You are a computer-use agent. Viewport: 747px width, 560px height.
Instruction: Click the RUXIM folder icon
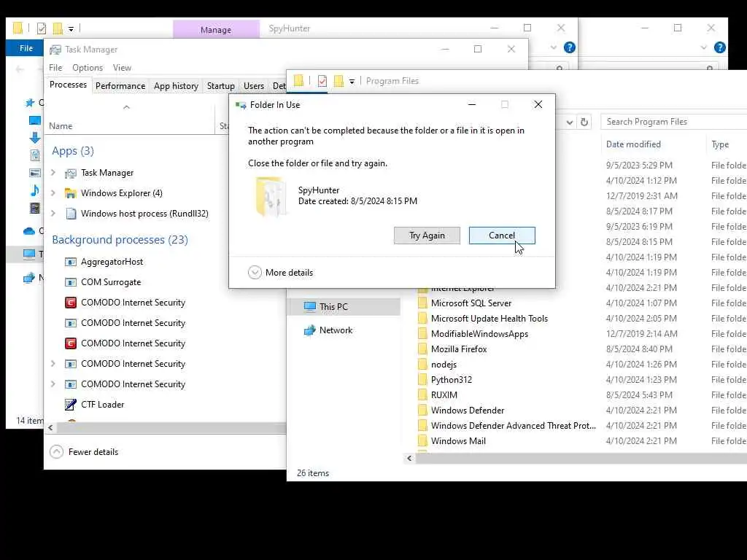click(x=422, y=394)
